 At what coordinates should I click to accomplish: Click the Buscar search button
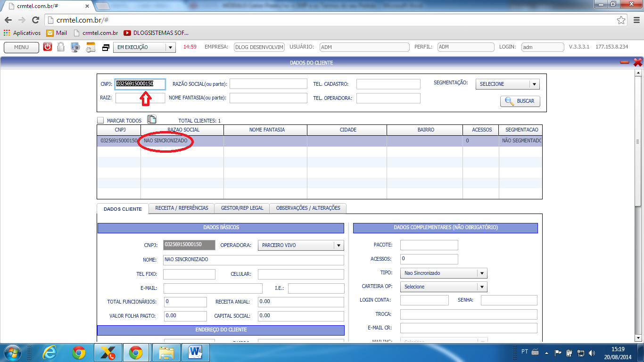click(x=520, y=101)
